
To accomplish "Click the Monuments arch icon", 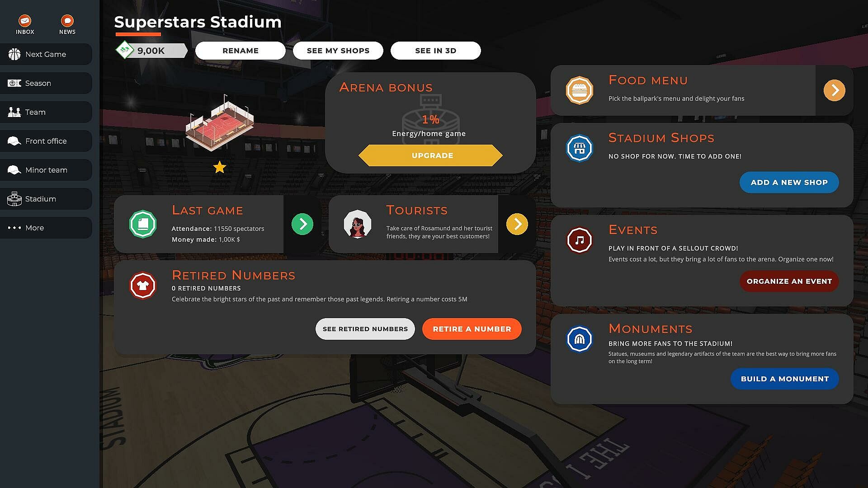I will [x=579, y=338].
